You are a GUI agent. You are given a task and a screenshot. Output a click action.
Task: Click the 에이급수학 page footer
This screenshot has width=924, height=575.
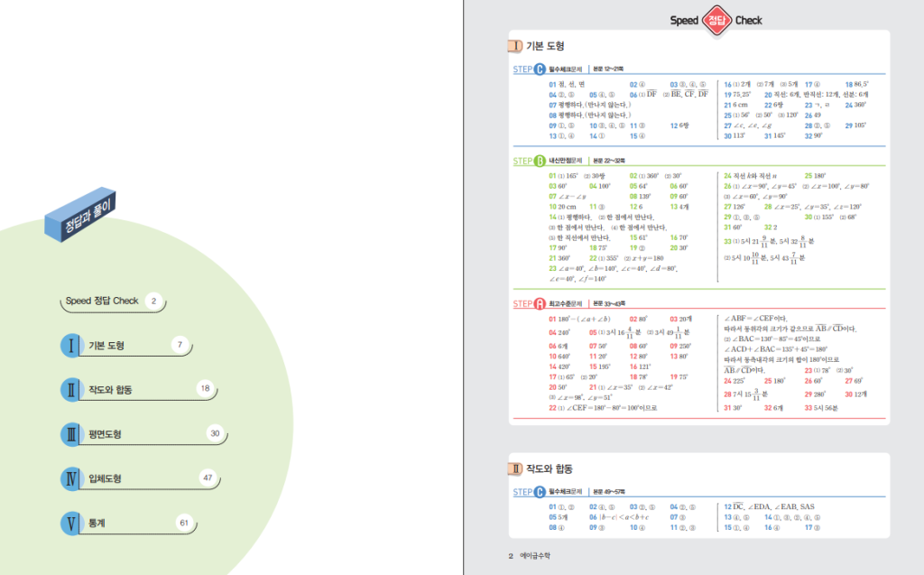(x=533, y=556)
